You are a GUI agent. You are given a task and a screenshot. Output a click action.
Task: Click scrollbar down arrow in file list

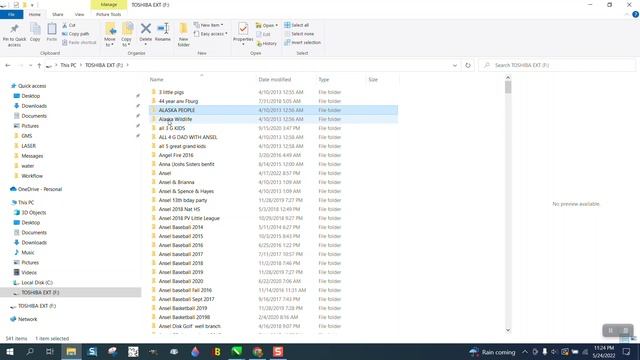pyautogui.click(x=508, y=330)
